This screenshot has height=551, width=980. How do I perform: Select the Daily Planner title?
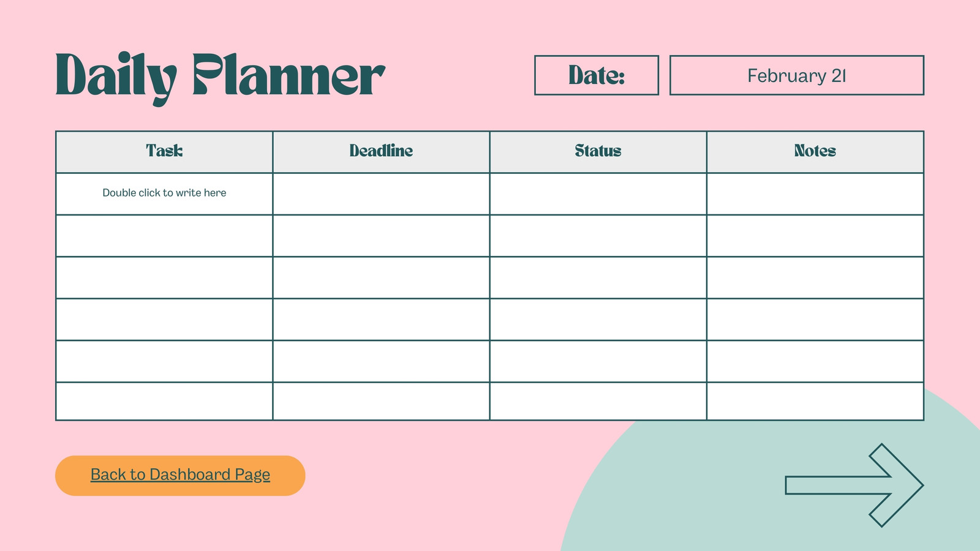pyautogui.click(x=220, y=78)
